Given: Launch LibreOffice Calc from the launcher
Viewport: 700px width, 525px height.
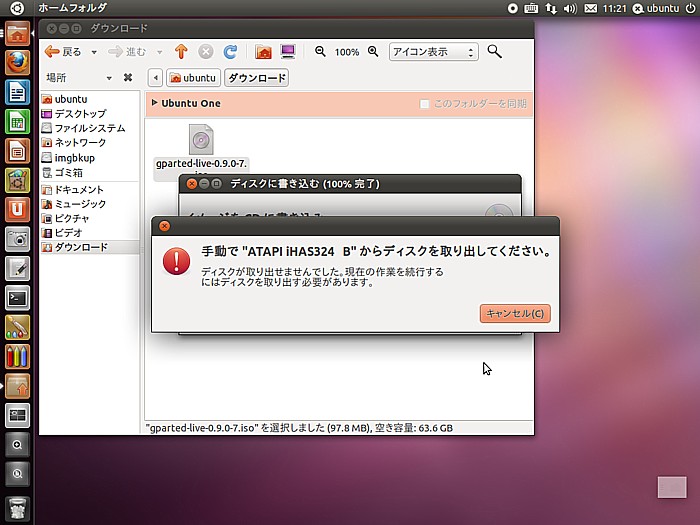Looking at the screenshot, I should coord(17,121).
